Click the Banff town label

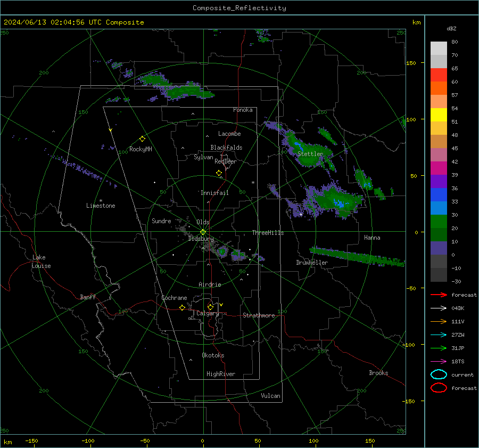tap(88, 297)
